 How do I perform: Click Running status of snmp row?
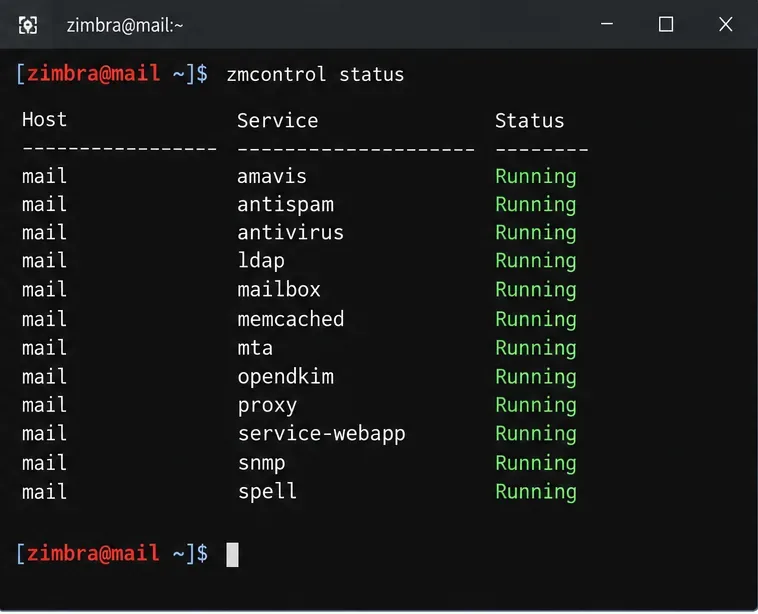[536, 464]
